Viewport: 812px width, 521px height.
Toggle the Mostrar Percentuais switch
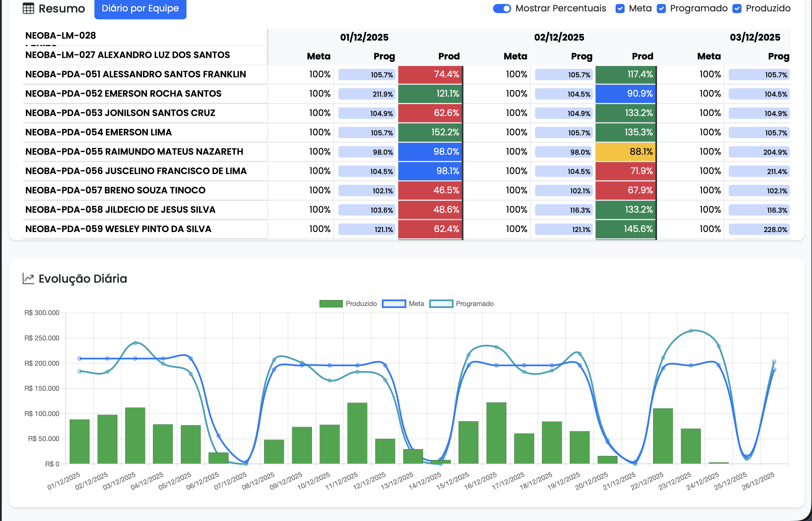pos(502,9)
